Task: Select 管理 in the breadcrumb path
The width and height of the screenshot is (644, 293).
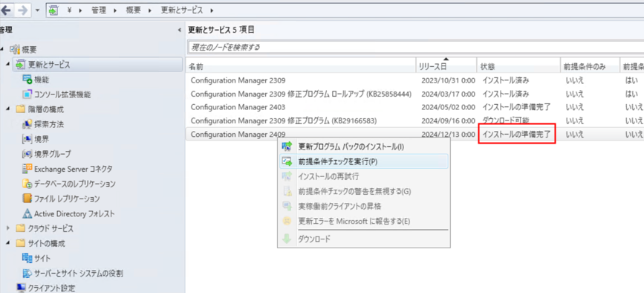Action: pos(98,10)
